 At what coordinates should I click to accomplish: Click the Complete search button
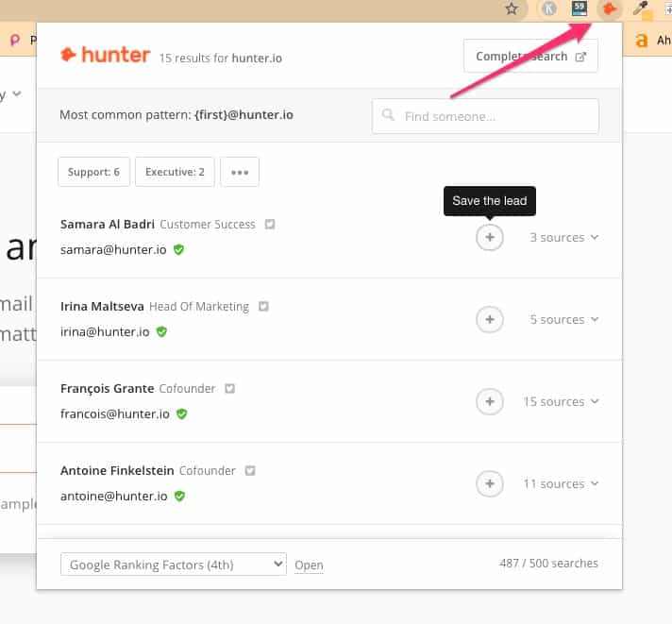click(x=530, y=56)
